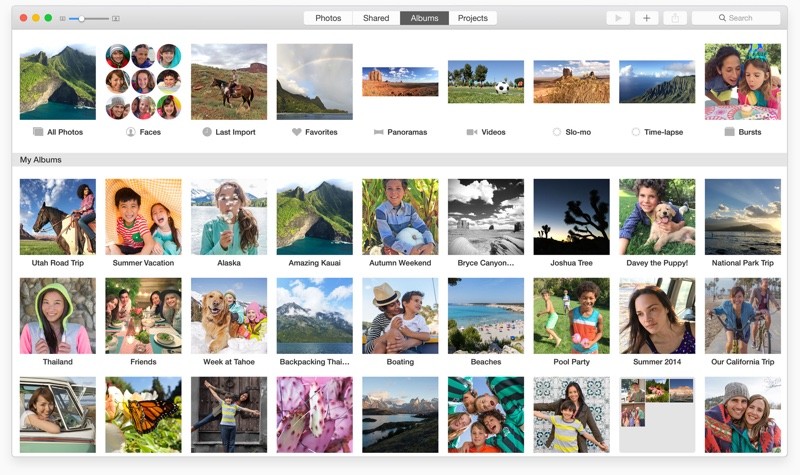800x475 pixels.
Task: Click the Last Import label
Action: [235, 132]
